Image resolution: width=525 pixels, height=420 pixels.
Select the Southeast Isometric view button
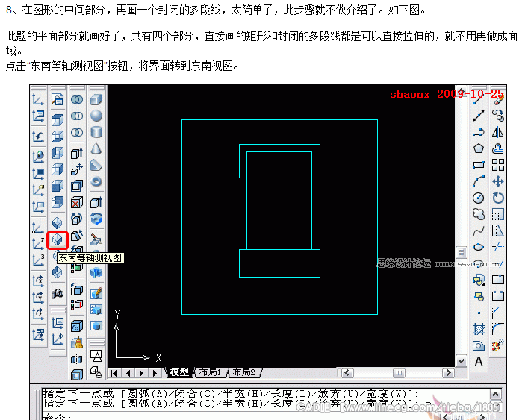point(58,239)
